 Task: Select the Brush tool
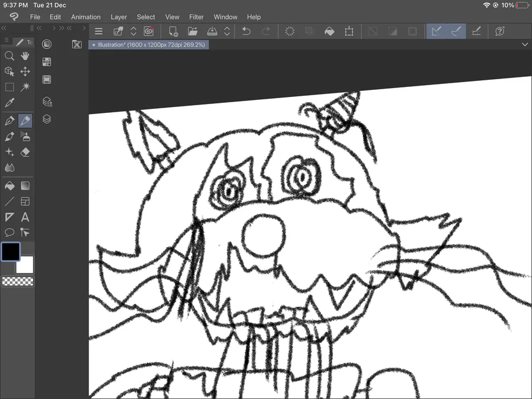[x=9, y=137]
